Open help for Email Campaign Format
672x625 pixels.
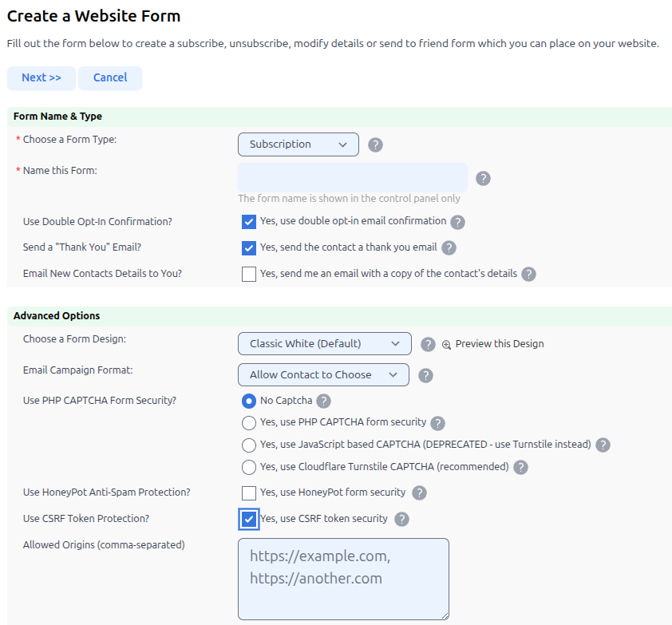425,374
